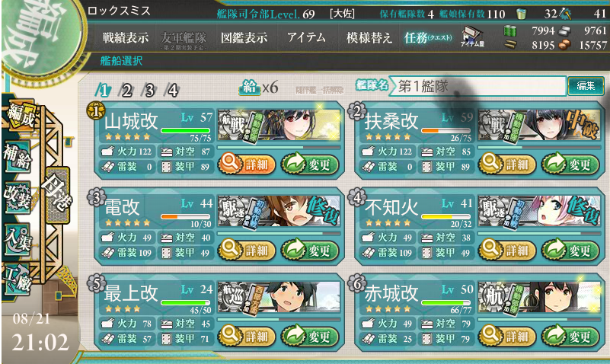Open the 改装 remodel sidebar icon
The width and height of the screenshot is (610, 364).
[x=17, y=197]
